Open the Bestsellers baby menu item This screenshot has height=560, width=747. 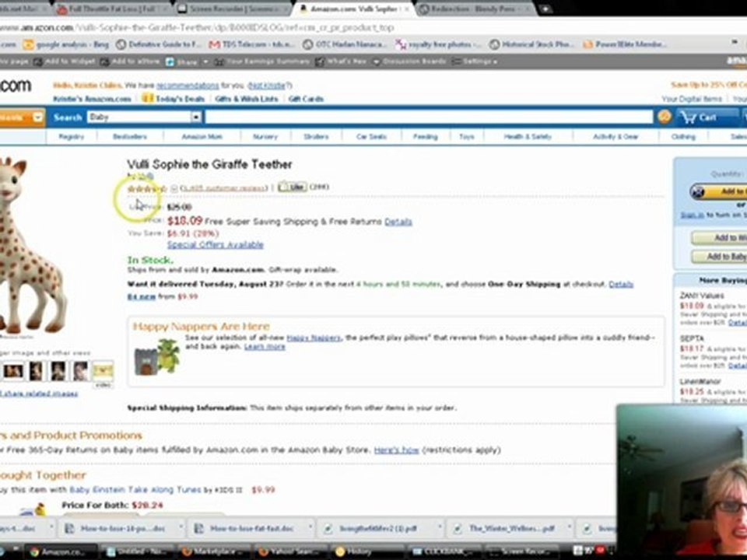(130, 137)
